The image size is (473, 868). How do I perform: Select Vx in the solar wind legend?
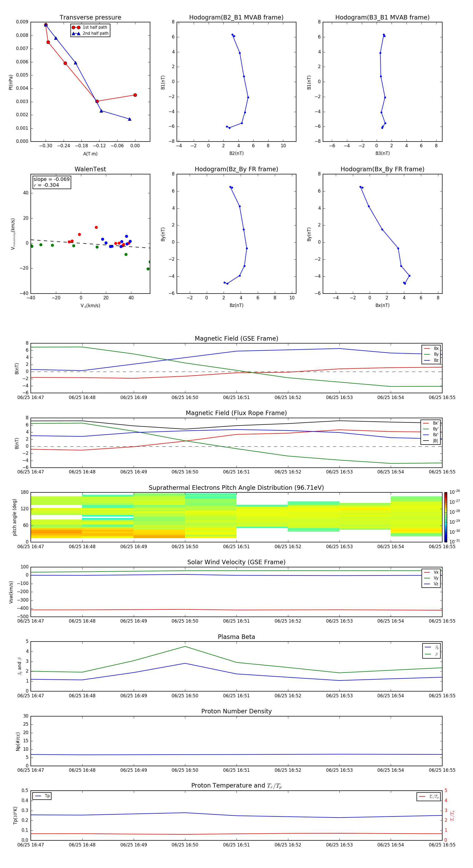(431, 572)
